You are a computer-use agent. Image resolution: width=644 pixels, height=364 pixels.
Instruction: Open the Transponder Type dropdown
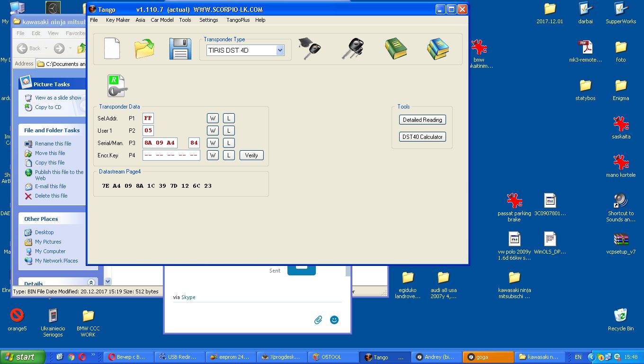pyautogui.click(x=279, y=50)
